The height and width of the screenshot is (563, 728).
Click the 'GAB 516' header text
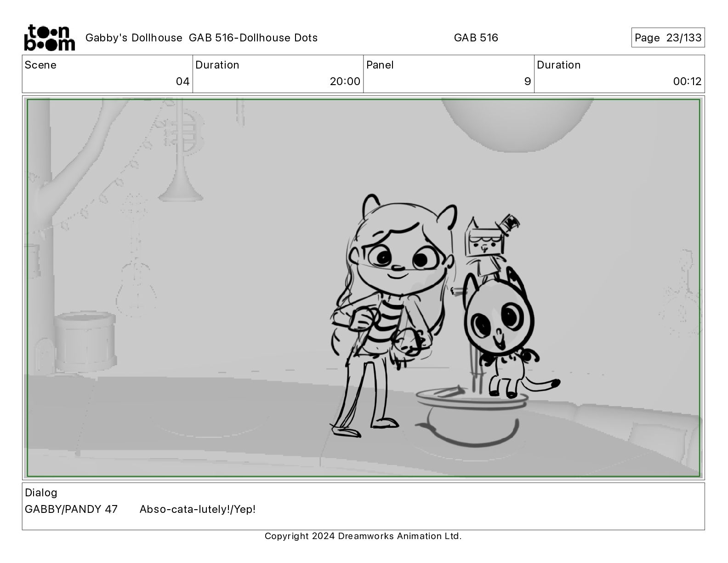pyautogui.click(x=476, y=38)
